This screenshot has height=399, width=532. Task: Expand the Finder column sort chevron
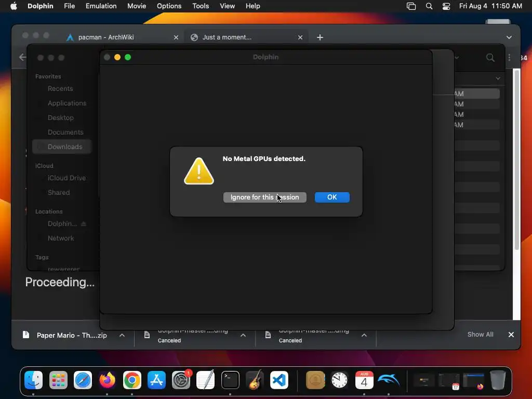[498, 78]
